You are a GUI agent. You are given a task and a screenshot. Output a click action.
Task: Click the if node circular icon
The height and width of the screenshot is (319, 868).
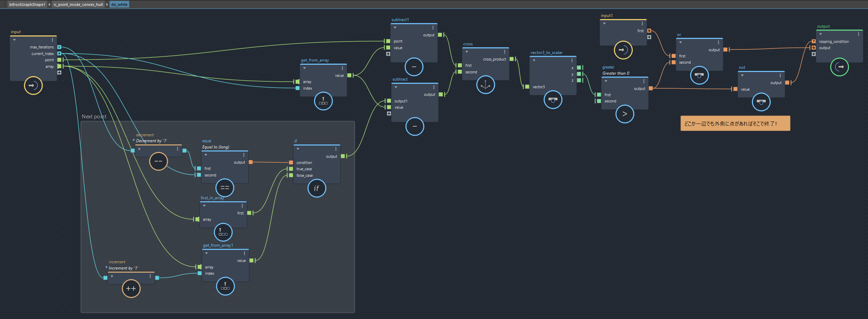pos(316,188)
